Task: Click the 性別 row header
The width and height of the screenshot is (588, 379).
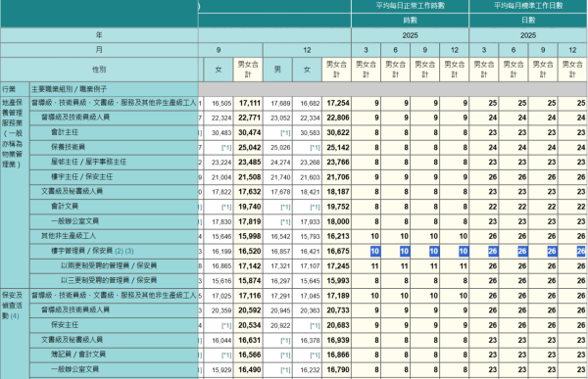Action: coord(99,70)
